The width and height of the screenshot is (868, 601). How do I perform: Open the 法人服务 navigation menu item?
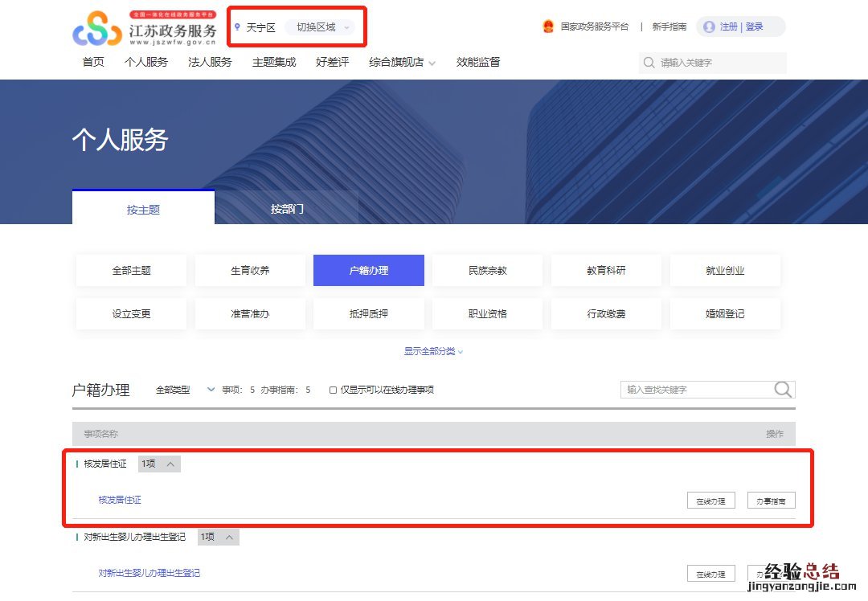pyautogui.click(x=210, y=63)
